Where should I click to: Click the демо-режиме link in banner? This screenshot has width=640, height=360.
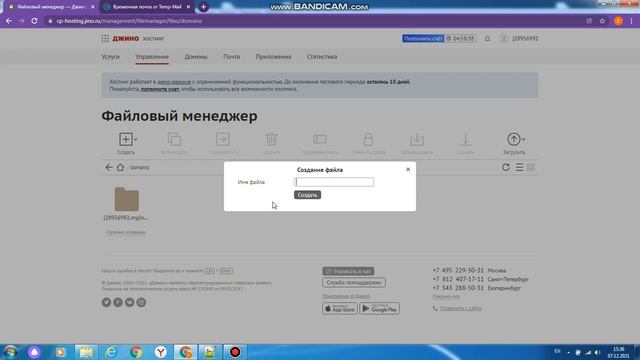click(174, 82)
